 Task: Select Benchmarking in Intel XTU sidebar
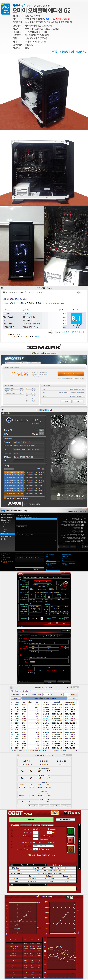tap(6, 536)
